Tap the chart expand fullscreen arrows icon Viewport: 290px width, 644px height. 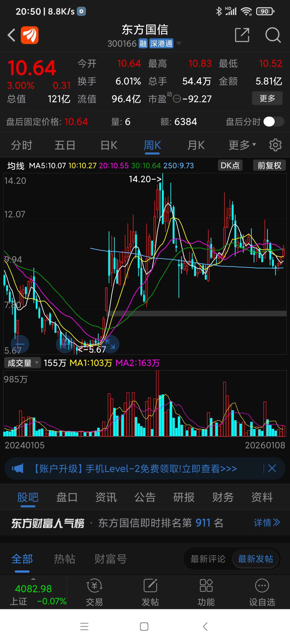coord(110,344)
